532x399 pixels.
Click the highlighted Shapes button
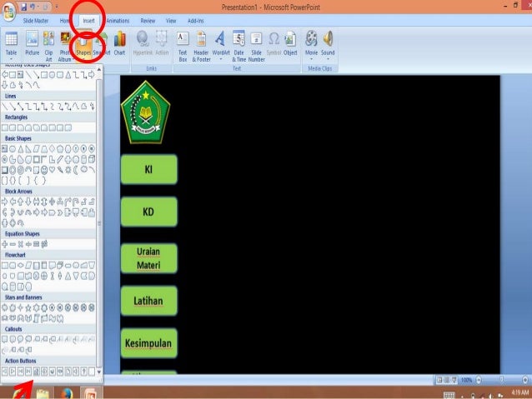83,46
